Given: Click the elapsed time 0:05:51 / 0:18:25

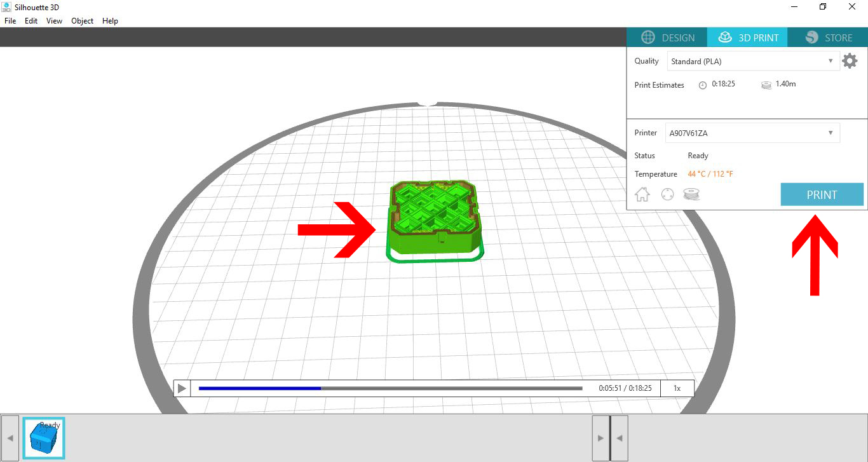Looking at the screenshot, I should 625,388.
